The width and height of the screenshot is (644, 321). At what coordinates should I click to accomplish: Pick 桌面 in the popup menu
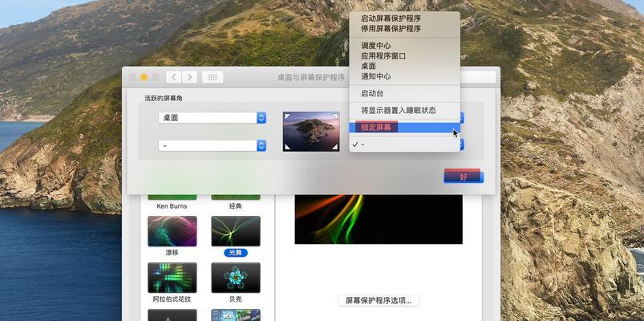click(x=404, y=66)
